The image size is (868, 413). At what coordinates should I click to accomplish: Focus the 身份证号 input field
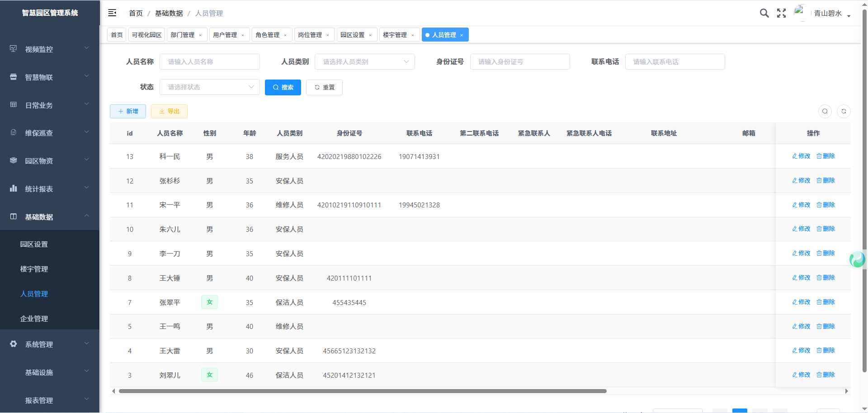[519, 62]
